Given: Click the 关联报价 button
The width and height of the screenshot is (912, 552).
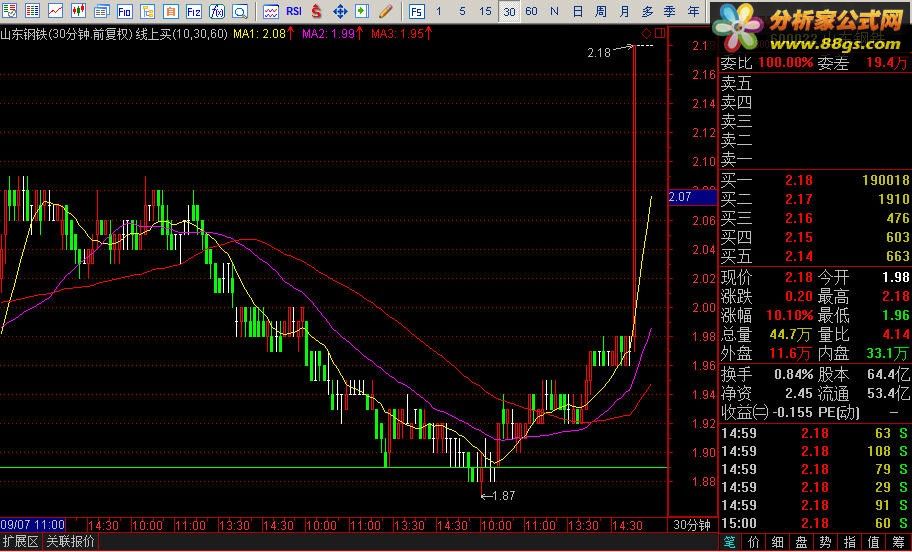Looking at the screenshot, I should pyautogui.click(x=70, y=542).
